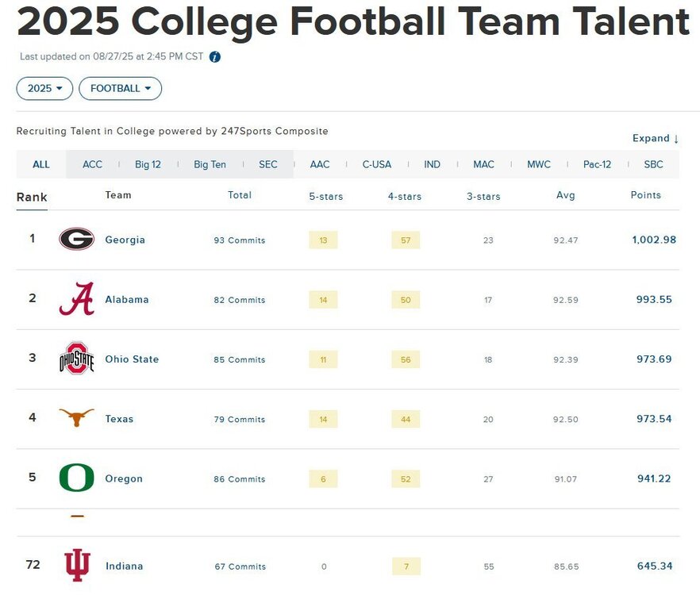Click Georgia's 13 five-stars highlighted cell
The width and height of the screenshot is (700, 595).
(x=323, y=240)
